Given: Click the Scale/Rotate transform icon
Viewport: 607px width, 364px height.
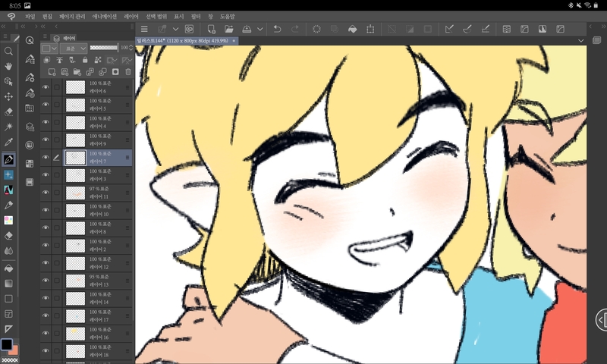Looking at the screenshot, I should coord(370,29).
